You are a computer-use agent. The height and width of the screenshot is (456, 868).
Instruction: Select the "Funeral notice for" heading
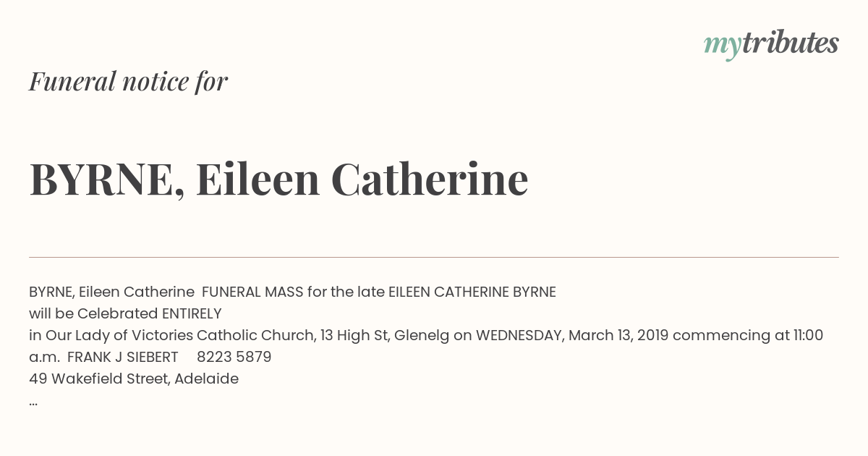click(x=129, y=81)
